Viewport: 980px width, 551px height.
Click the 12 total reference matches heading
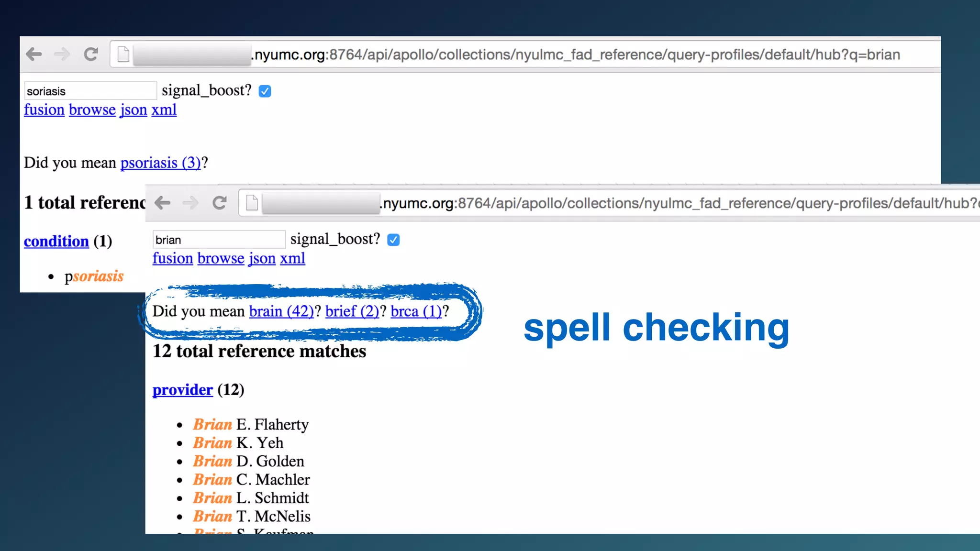(259, 351)
